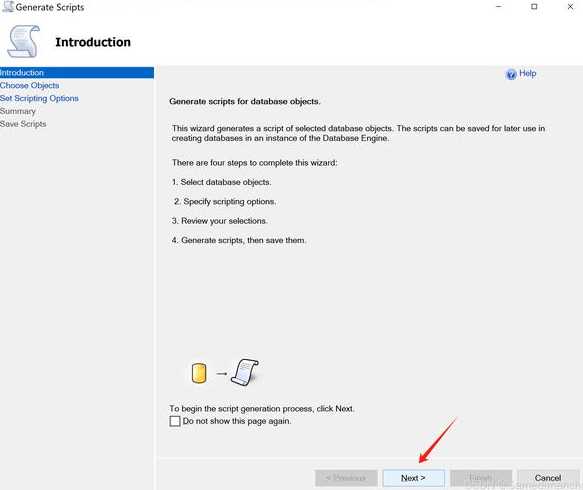
Task: Click the Cancel button
Action: click(548, 478)
